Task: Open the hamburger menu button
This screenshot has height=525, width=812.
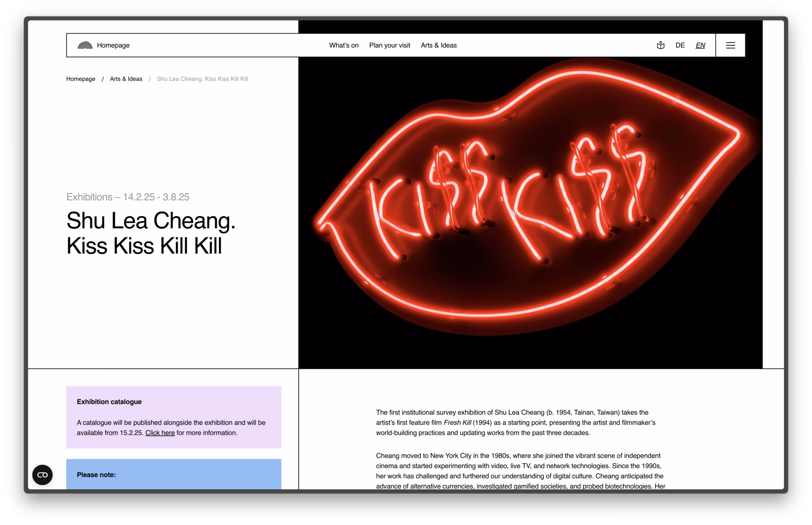Action: coord(730,45)
